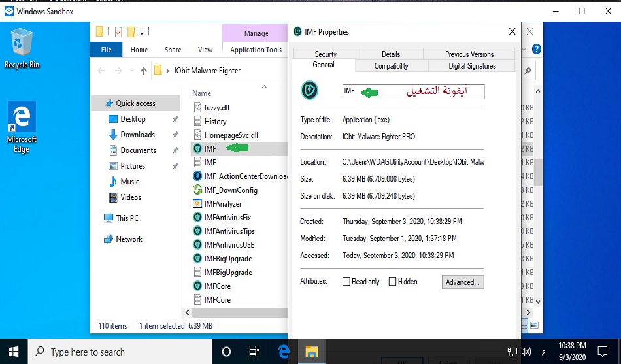The width and height of the screenshot is (621, 364).
Task: Select the IMFAntivirusFix application
Action: coord(227,218)
